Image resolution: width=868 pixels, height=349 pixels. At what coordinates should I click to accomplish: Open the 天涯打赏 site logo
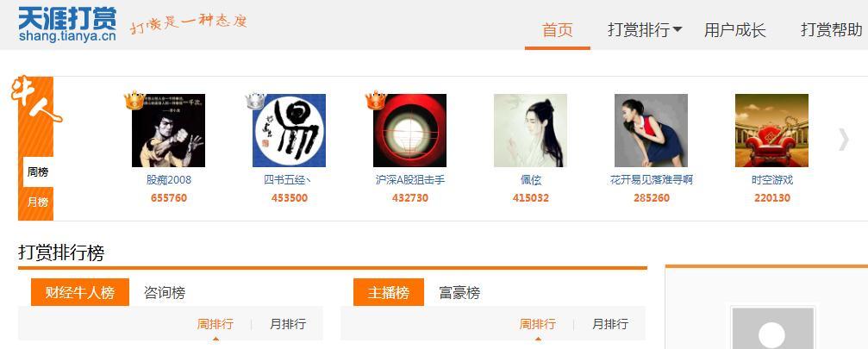tap(67, 25)
